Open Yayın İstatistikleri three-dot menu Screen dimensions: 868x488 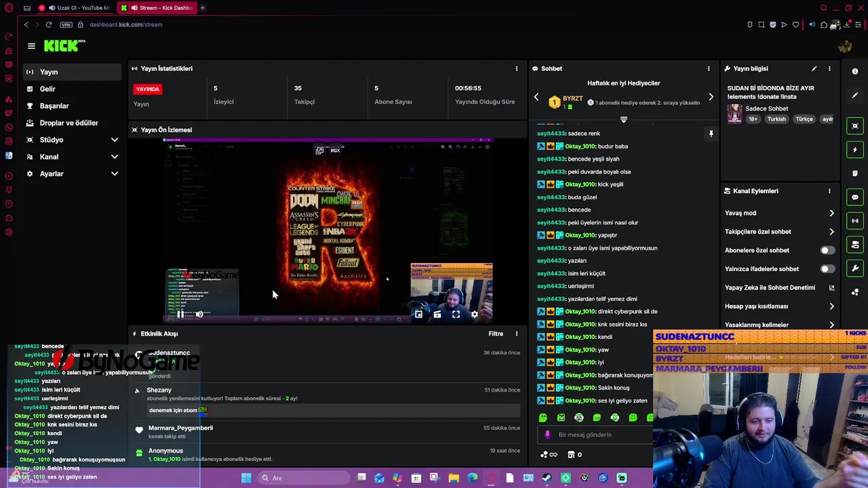(x=517, y=68)
